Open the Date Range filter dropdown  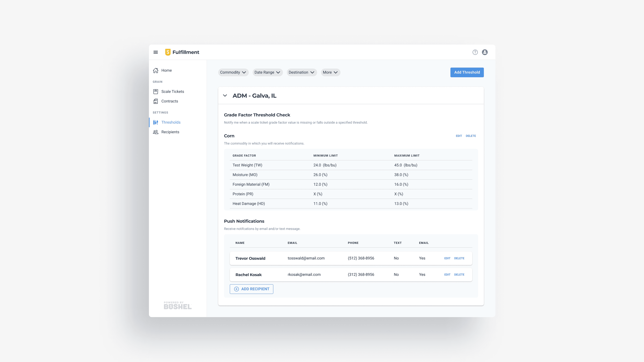pos(267,72)
